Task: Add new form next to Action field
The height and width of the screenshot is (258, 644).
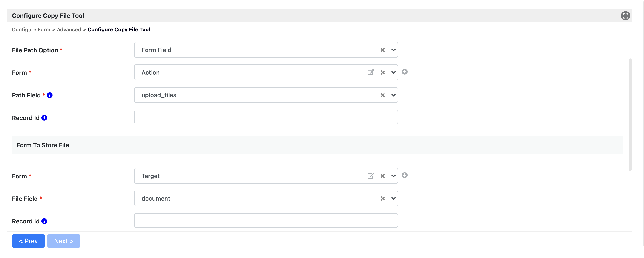Action: click(x=405, y=72)
